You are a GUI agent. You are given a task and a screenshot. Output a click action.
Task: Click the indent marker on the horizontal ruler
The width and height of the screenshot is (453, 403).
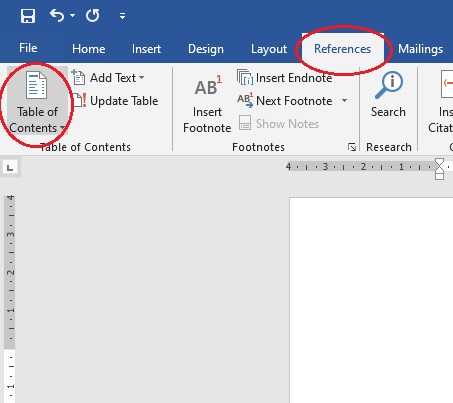point(439,169)
